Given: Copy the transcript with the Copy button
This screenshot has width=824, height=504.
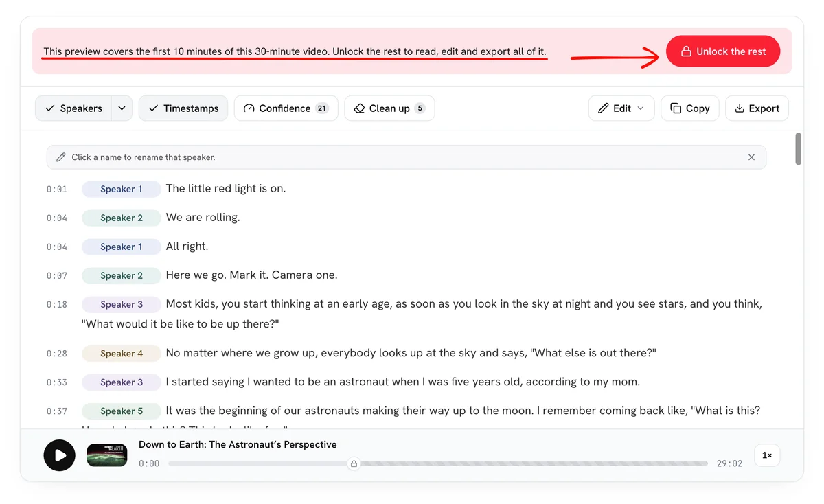Looking at the screenshot, I should [690, 108].
